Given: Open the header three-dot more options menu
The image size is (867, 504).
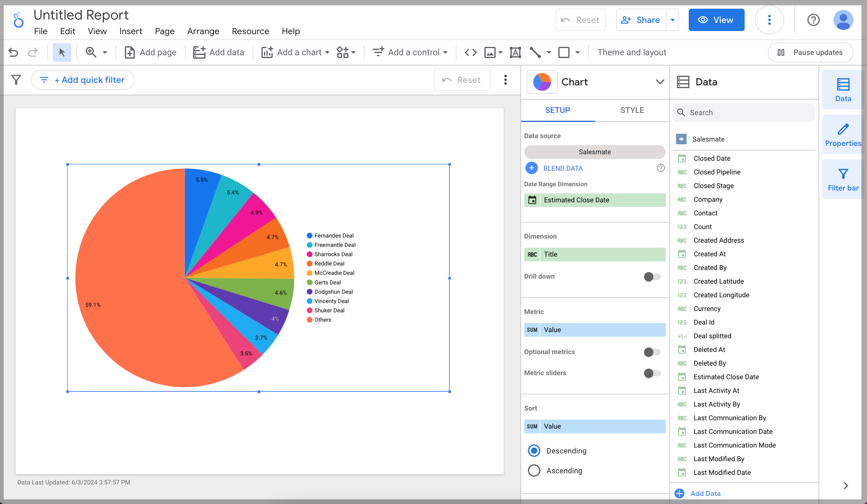Looking at the screenshot, I should tap(769, 20).
